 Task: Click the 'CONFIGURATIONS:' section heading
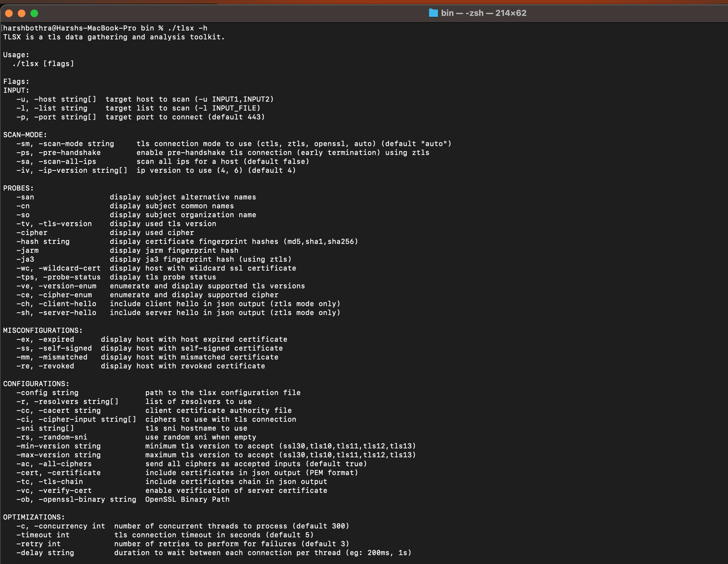(36, 384)
